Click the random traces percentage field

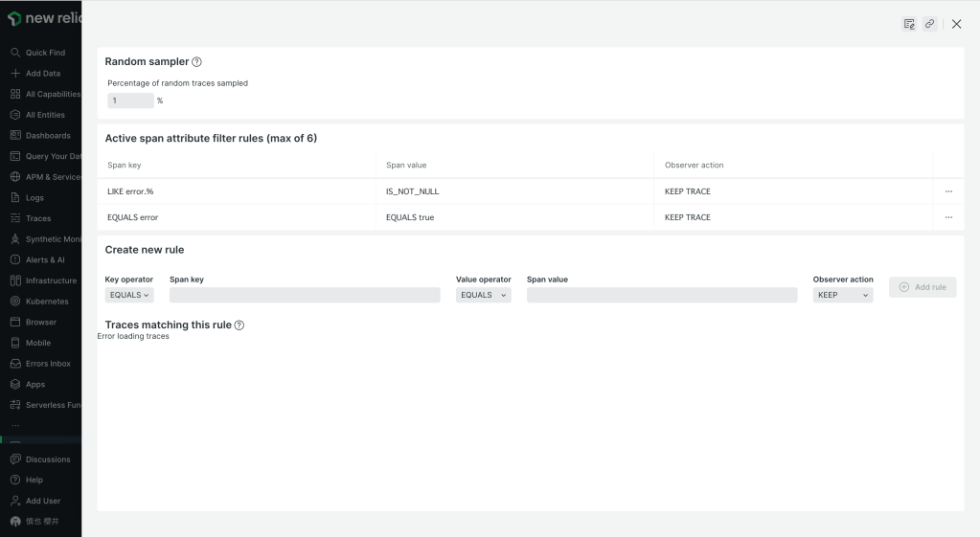click(x=130, y=101)
